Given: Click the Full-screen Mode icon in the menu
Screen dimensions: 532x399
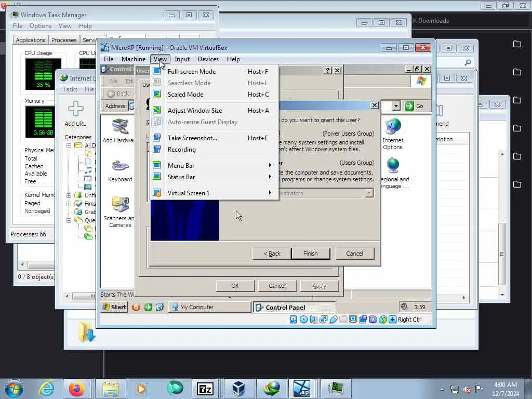Looking at the screenshot, I should (157, 71).
